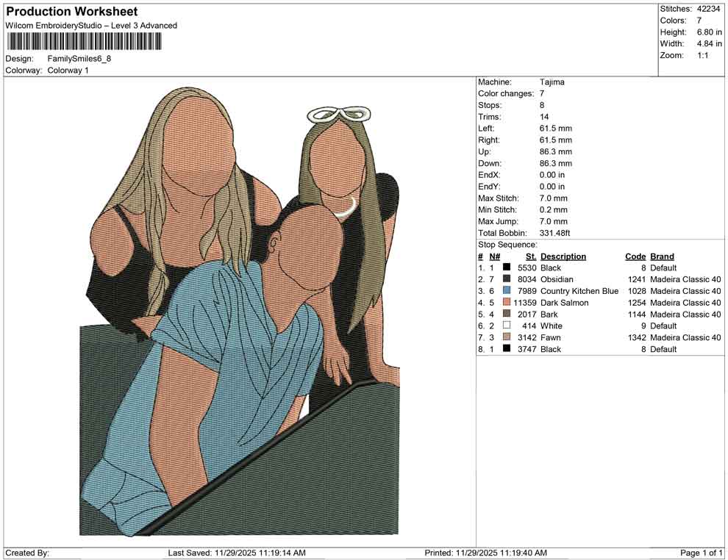Click the Production Worksheet title
Image resolution: width=728 pixels, height=560 pixels.
[72, 12]
